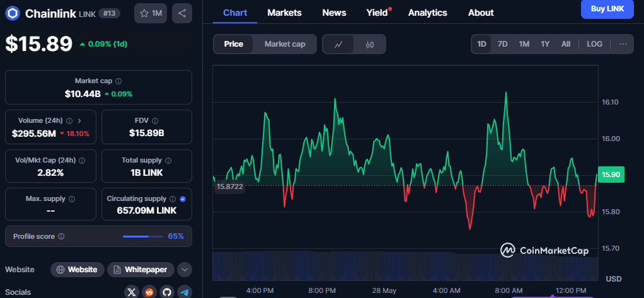Toggle LOG scale on chart
644x298 pixels.
coord(594,44)
